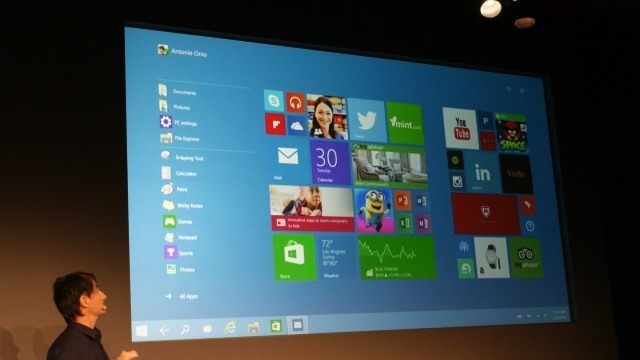Open the Instagram tile
640x360 pixels.
click(457, 181)
